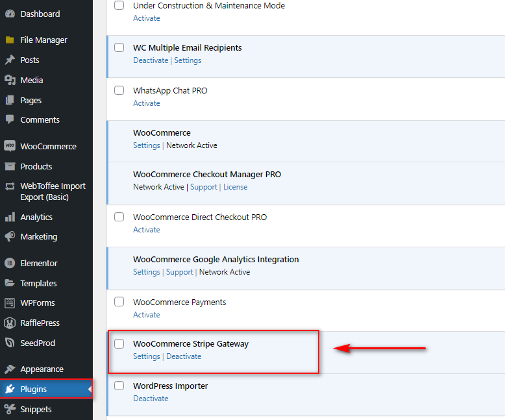Activate WooCommerce Direct Checkout PRO

[147, 230]
